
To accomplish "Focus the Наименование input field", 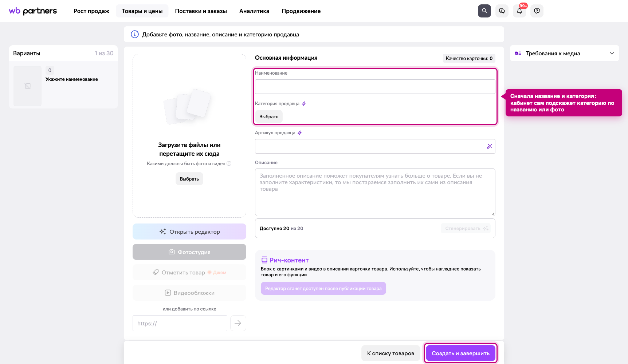I will (375, 87).
